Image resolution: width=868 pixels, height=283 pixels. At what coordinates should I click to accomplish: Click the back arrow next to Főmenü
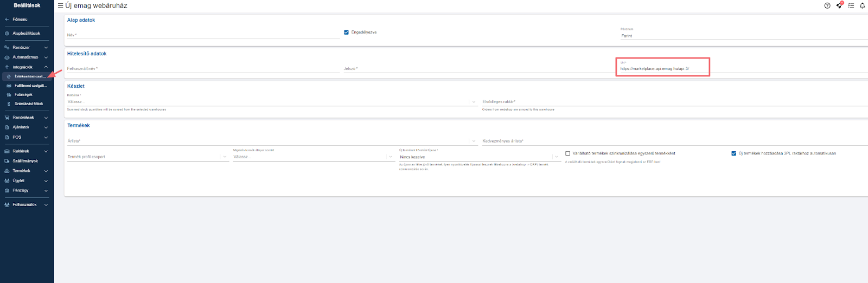[7, 20]
